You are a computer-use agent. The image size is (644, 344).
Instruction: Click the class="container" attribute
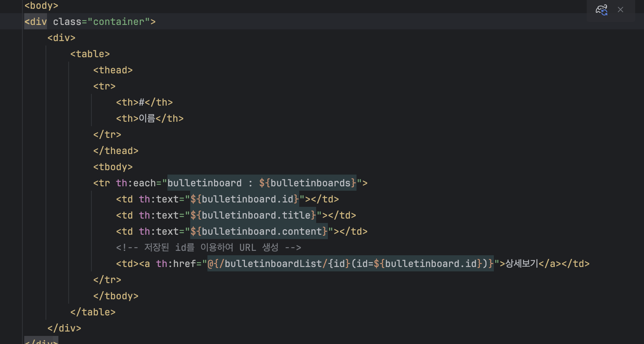[101, 22]
